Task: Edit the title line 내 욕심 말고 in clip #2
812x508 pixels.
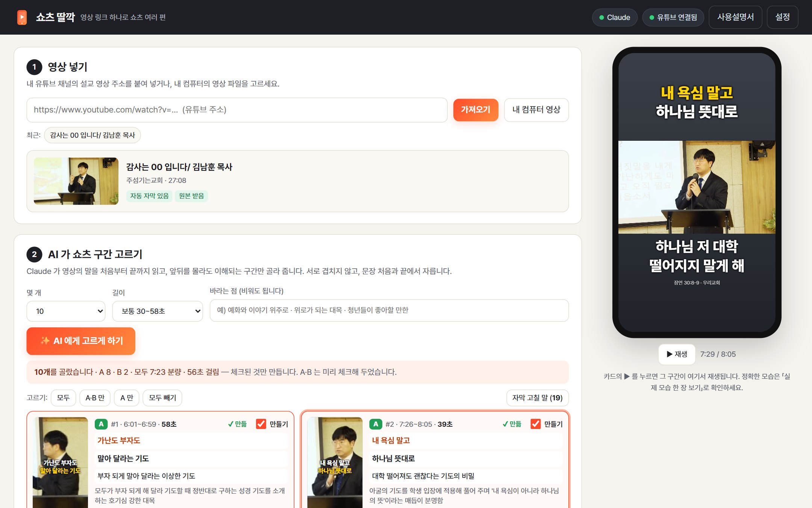Action: (466, 441)
